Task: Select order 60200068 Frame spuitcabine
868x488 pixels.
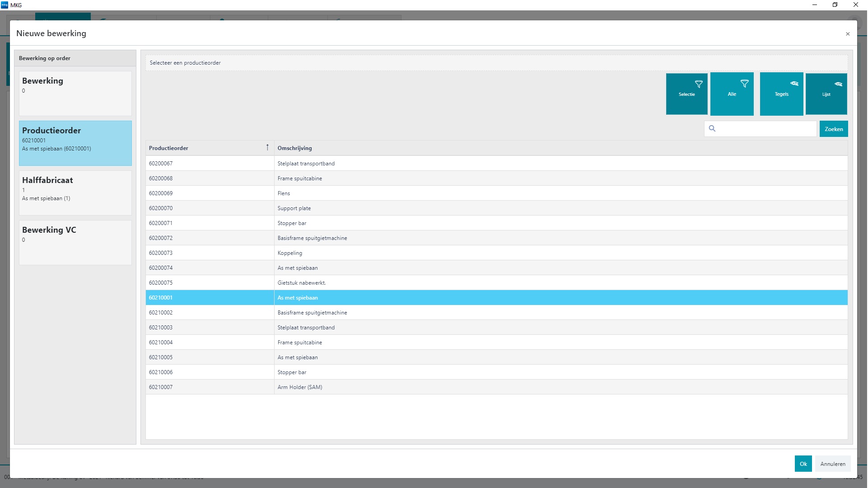Action: 496,178
